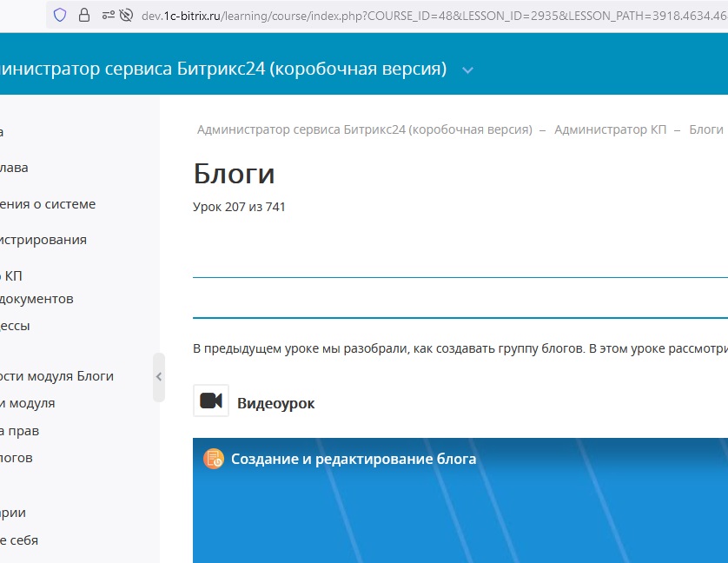Open sidebar item ending 'ости модуля Блоги'
Screen dimensions: 728x563
click(x=56, y=376)
